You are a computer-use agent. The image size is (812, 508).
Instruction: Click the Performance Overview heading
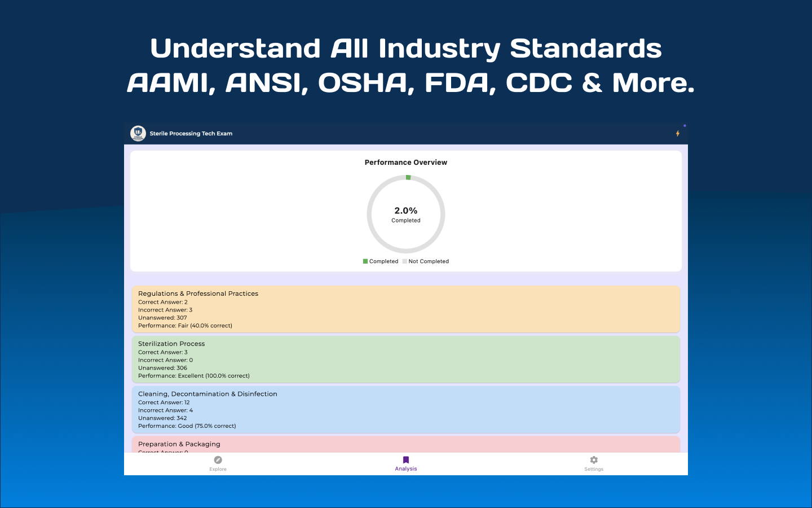406,163
